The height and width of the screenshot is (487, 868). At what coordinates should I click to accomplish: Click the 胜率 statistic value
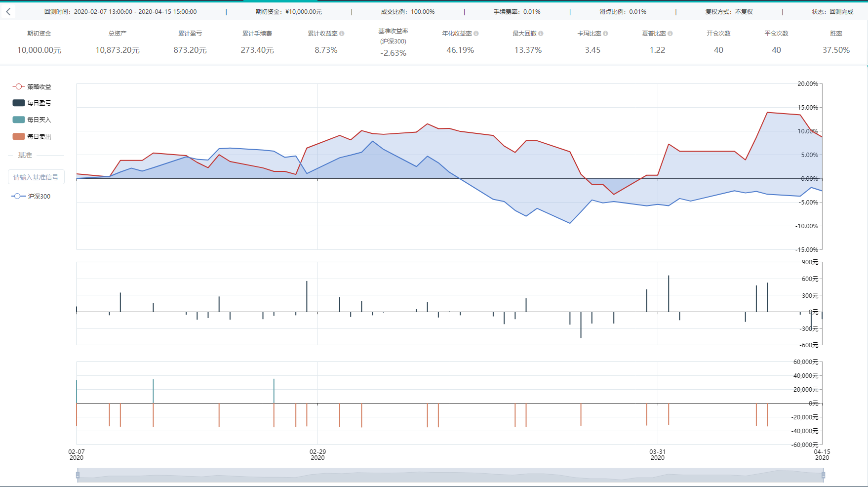836,50
